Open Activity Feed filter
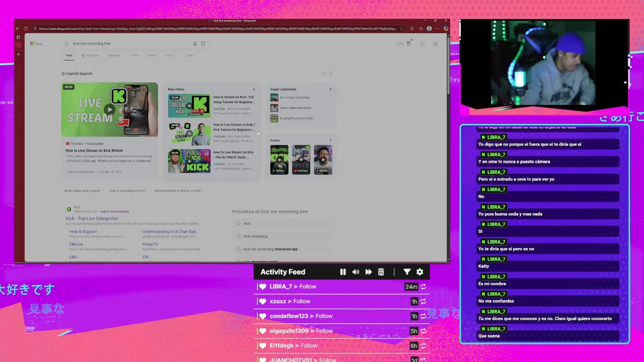Screen dimensions: 644x362 pos(407,272)
